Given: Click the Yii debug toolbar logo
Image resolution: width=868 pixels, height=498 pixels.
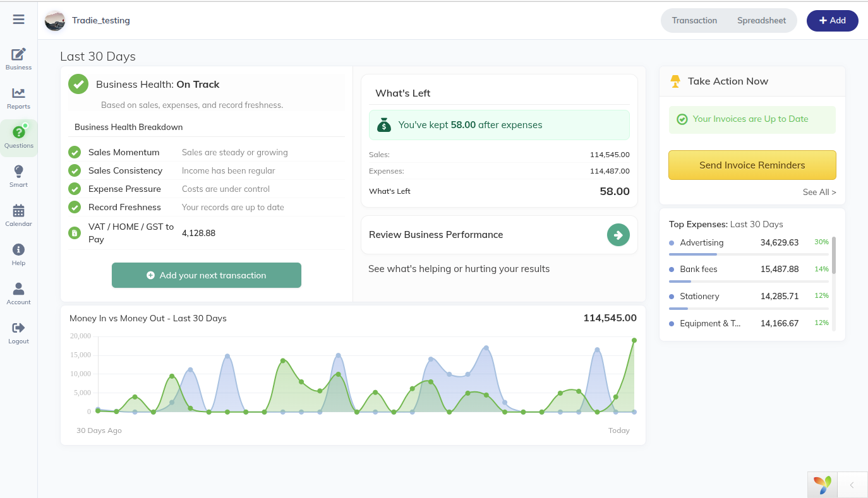Looking at the screenshot, I should pyautogui.click(x=823, y=485).
